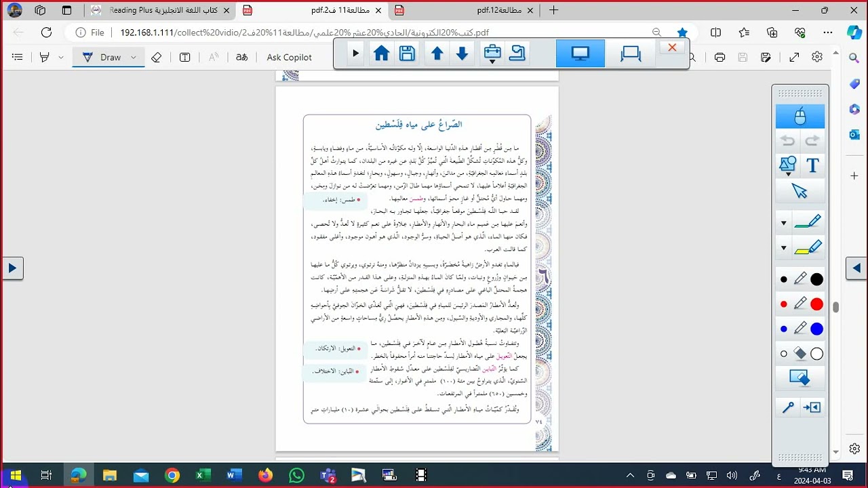Open the Copilot sidebar icon

point(854,32)
